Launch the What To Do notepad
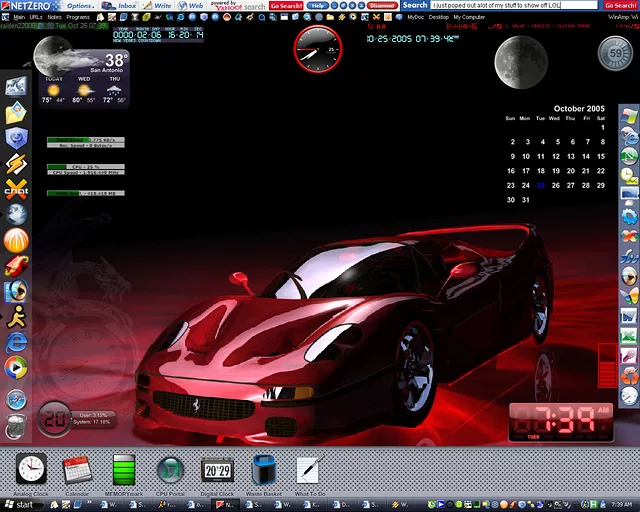 310,468
